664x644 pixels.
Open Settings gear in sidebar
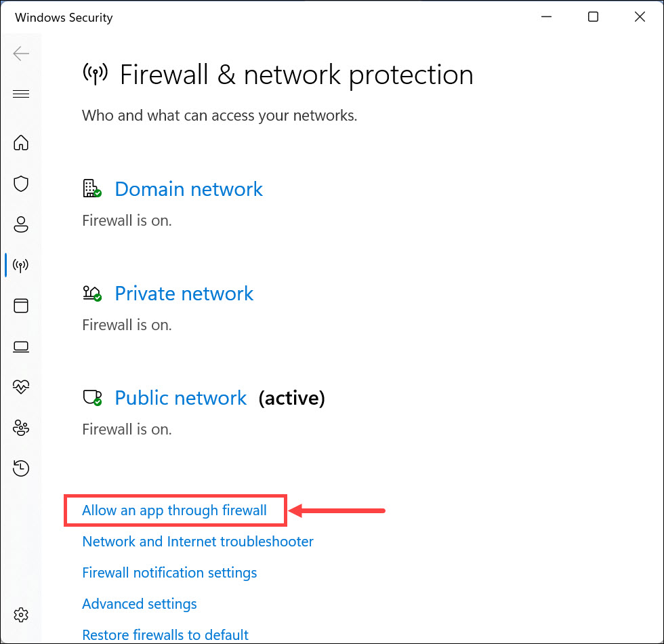pyautogui.click(x=21, y=615)
